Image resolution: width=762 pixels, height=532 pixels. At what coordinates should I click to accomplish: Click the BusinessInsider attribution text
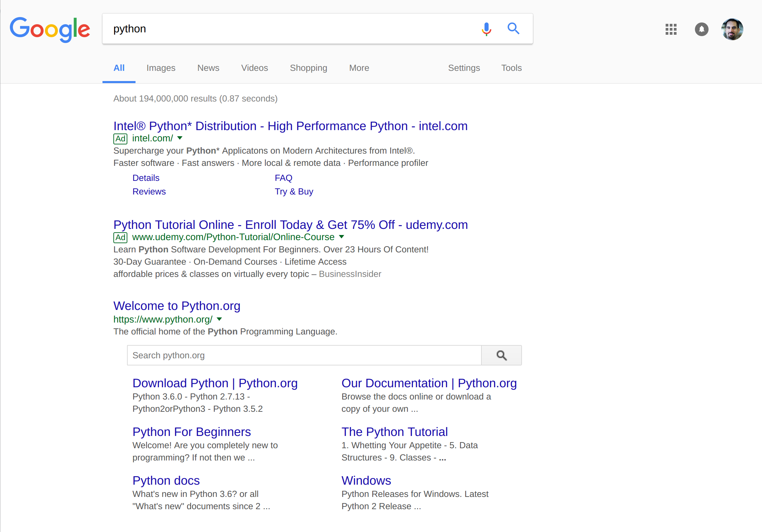tap(350, 274)
